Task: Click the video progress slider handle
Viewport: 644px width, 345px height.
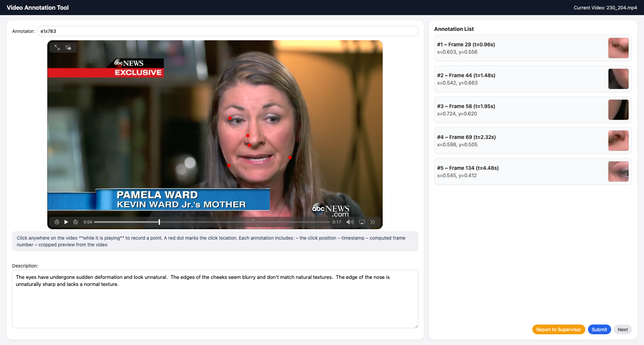Action: (159, 222)
